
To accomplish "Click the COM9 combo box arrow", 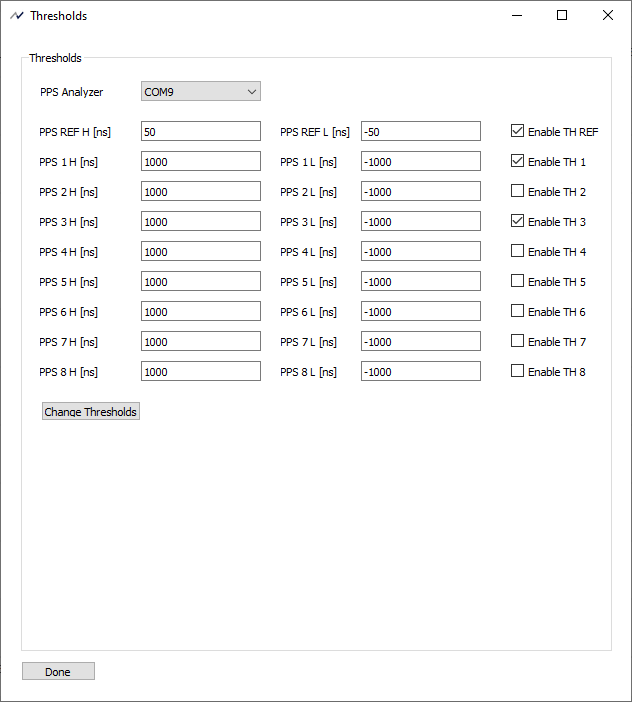I will (x=252, y=92).
